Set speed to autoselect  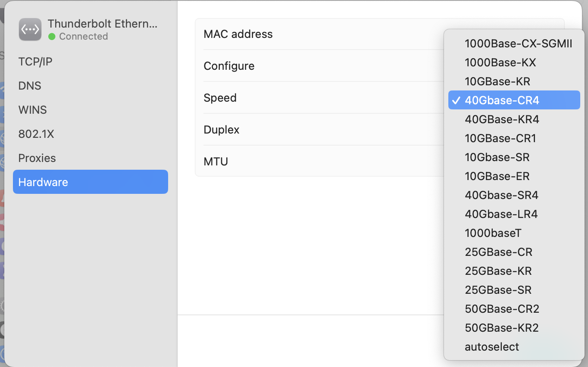492,347
